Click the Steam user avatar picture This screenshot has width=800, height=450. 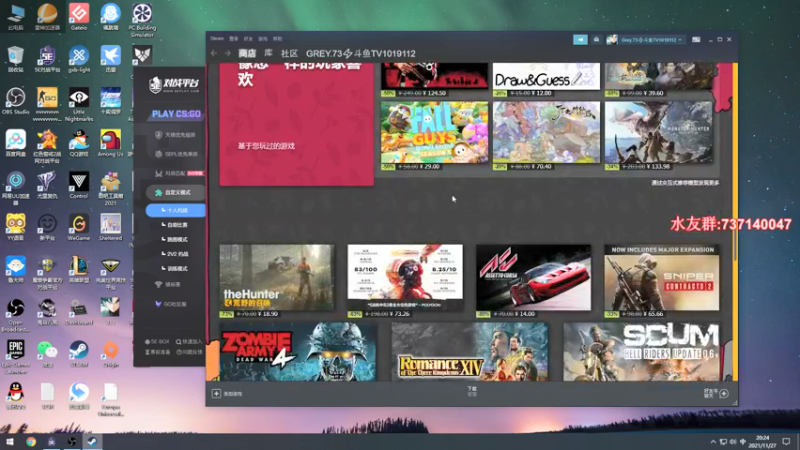click(611, 40)
